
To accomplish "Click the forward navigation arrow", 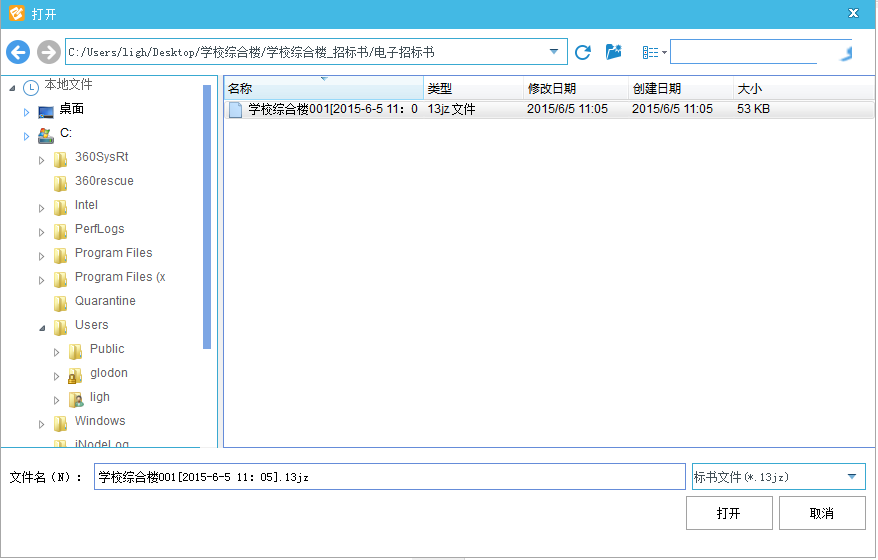I will tap(48, 52).
